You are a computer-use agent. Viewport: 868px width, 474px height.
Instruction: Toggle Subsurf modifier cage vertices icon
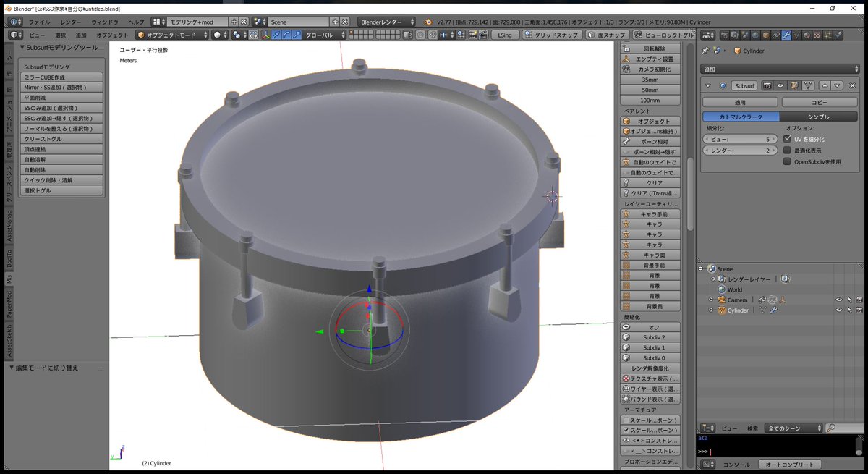(808, 85)
